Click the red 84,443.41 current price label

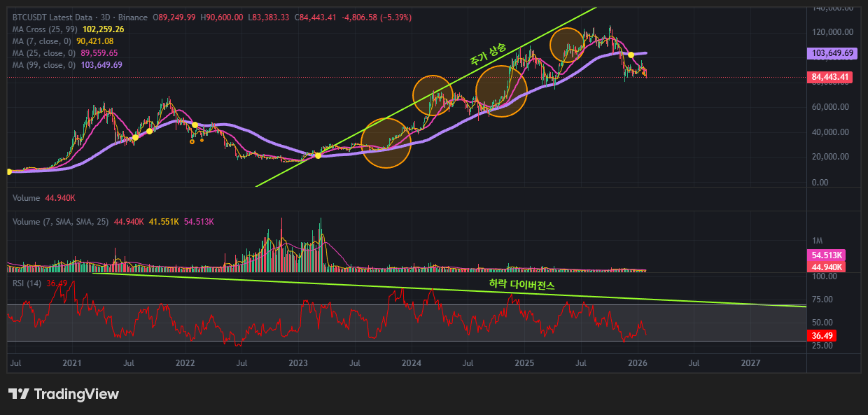click(831, 77)
